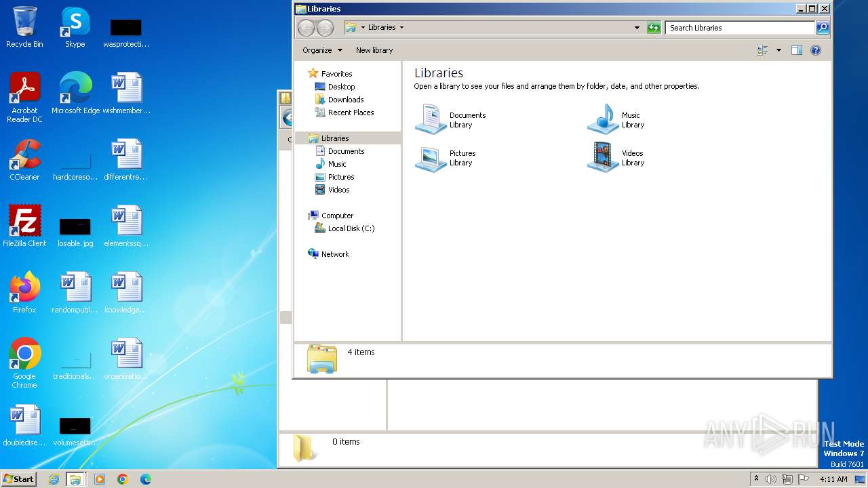Select Downloads under Favorites
This screenshot has width=868, height=488.
pyautogui.click(x=346, y=100)
